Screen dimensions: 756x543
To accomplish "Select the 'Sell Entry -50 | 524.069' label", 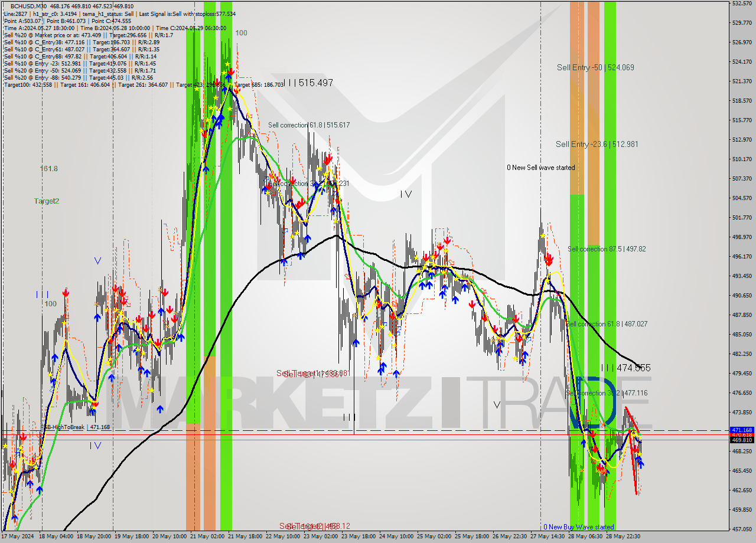I will click(595, 68).
